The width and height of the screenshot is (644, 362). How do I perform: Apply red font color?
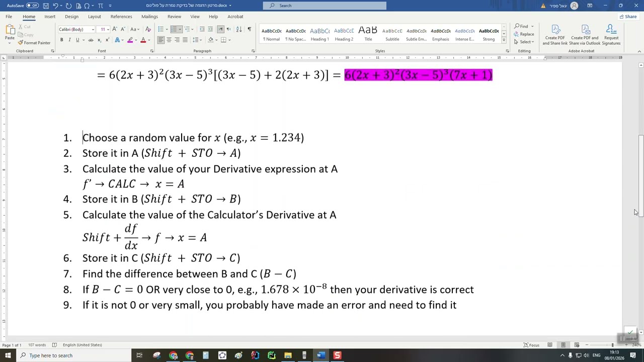click(143, 40)
